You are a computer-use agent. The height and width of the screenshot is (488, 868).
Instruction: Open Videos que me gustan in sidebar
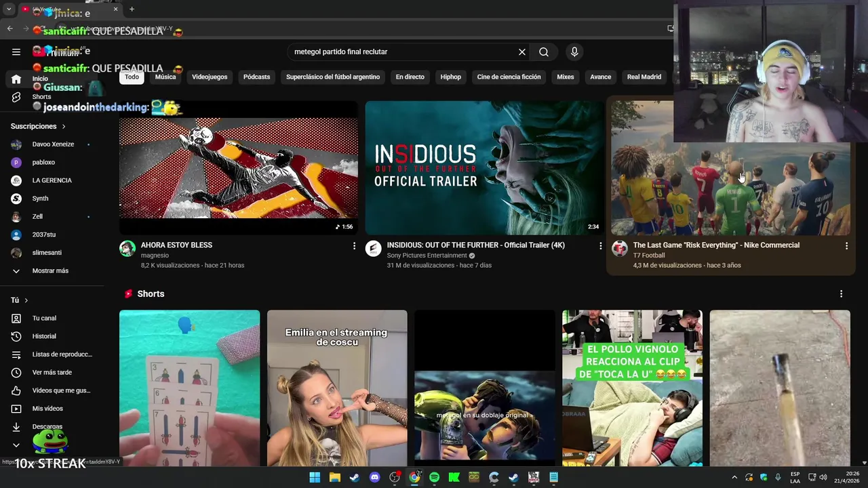pos(52,390)
